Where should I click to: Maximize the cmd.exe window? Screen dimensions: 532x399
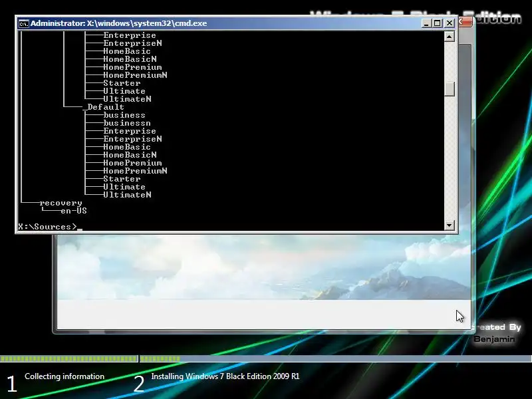438,23
